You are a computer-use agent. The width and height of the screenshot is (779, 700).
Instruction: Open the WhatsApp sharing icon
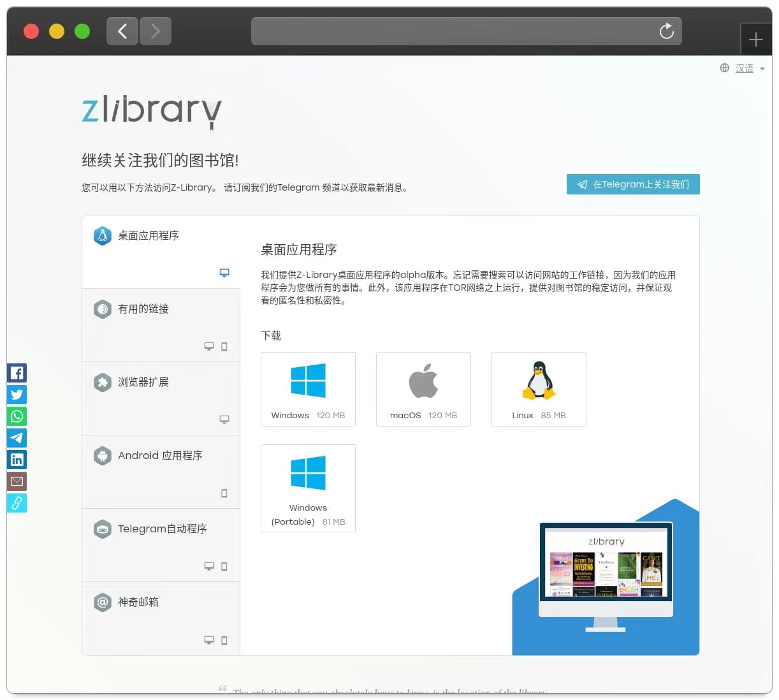[17, 416]
